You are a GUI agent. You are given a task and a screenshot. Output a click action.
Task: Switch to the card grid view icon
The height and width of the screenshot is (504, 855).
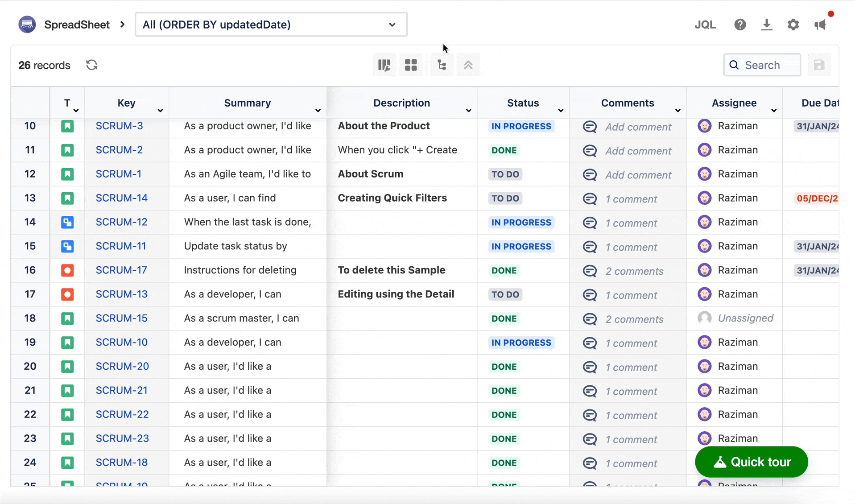click(x=411, y=65)
